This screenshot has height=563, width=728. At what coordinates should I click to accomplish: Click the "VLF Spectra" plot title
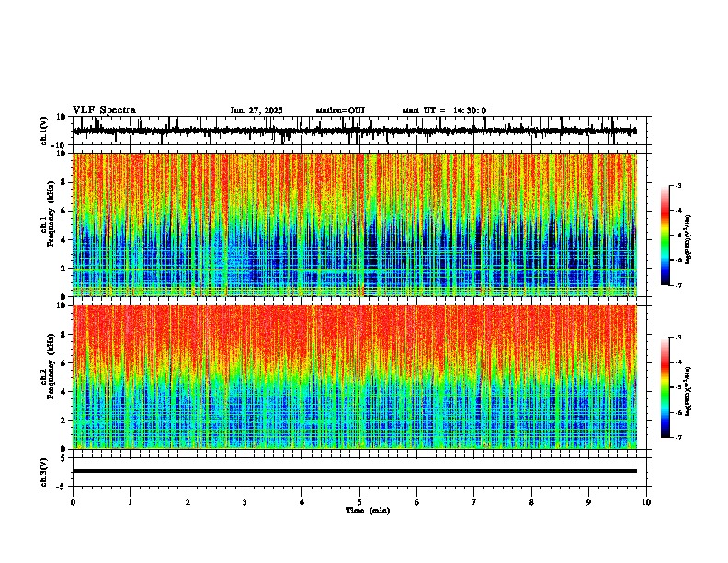point(104,110)
